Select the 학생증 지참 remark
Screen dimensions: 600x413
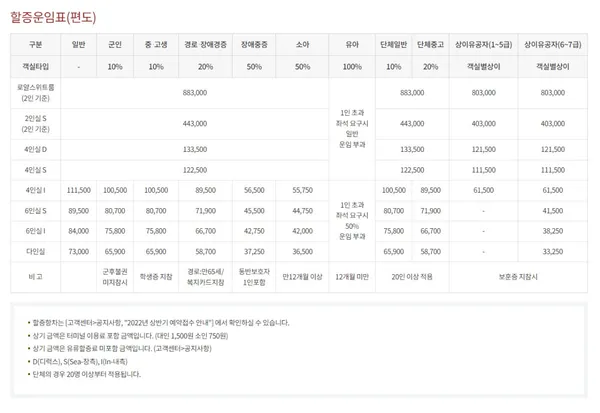[x=156, y=277]
